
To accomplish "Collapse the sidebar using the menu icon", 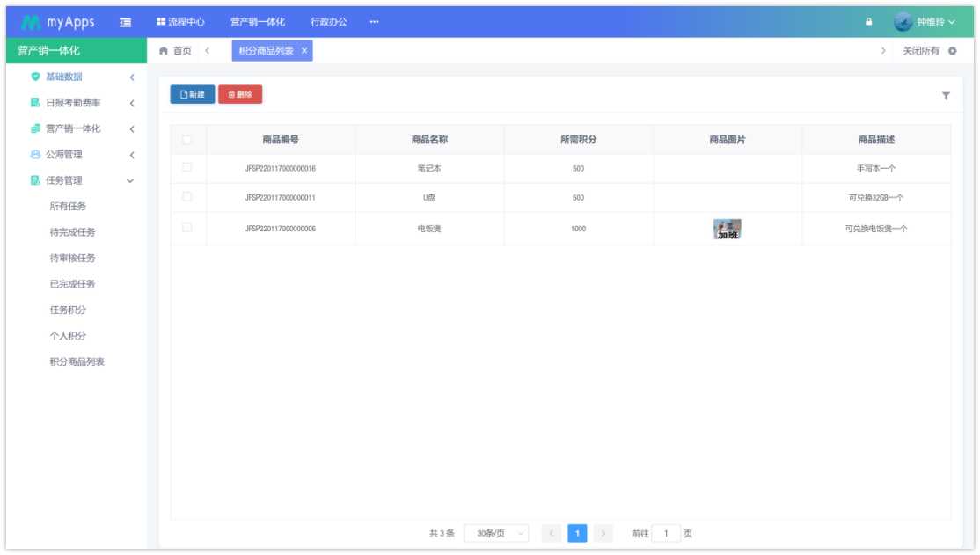I will point(124,21).
